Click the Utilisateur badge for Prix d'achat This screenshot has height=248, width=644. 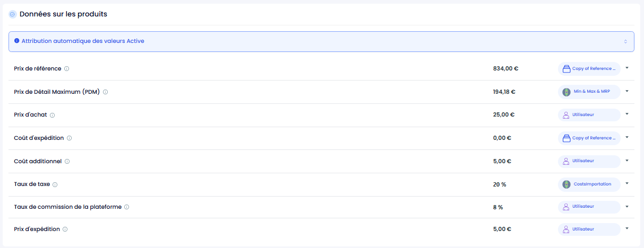[589, 115]
